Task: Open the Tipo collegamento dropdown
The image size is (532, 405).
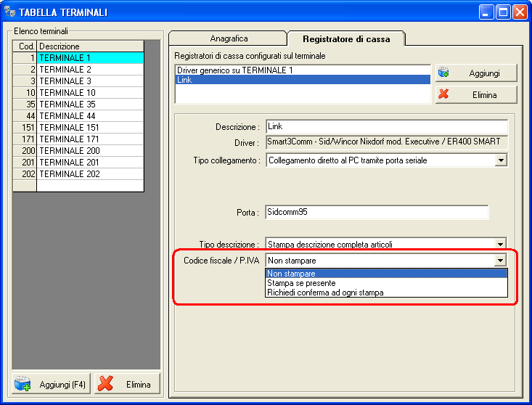Action: coord(501,160)
